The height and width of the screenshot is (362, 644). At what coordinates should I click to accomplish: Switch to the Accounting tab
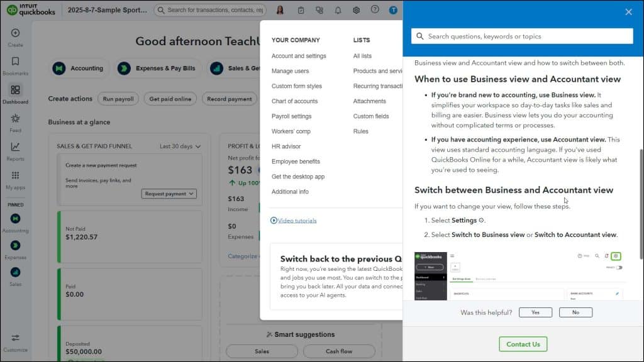click(80, 67)
